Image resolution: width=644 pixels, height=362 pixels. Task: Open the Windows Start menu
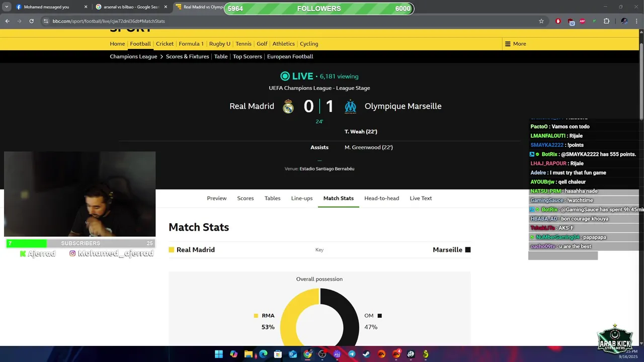219,354
